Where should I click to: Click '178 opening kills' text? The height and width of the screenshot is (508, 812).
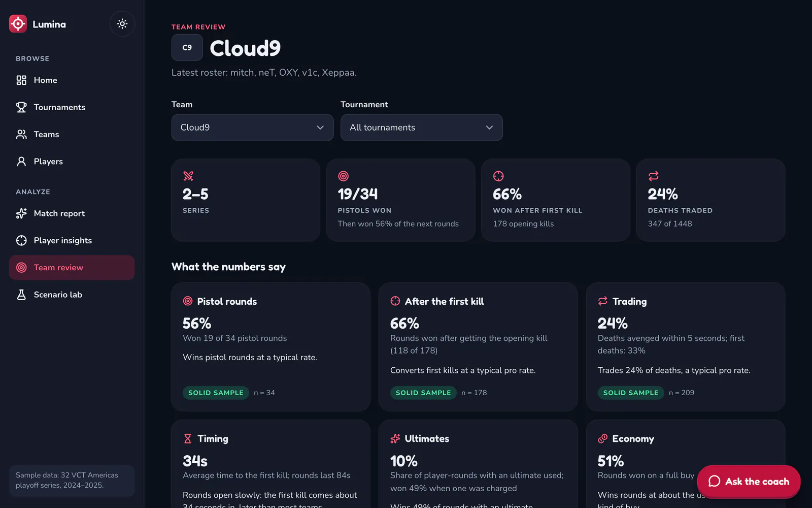pos(523,224)
